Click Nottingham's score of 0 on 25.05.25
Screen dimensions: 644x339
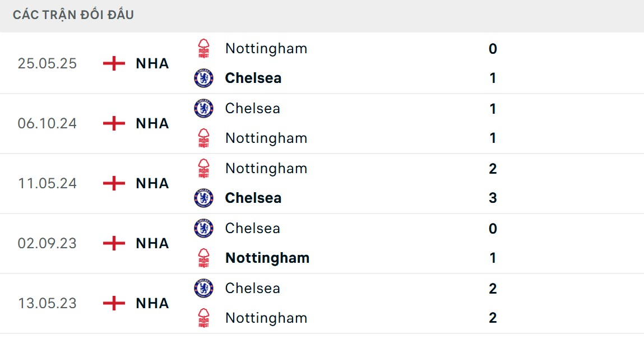[493, 49]
